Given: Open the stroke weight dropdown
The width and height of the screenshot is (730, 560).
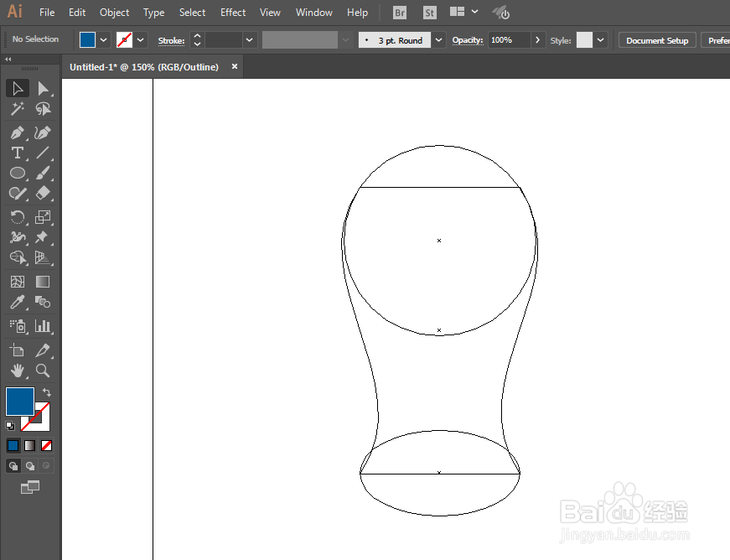Looking at the screenshot, I should tap(250, 40).
